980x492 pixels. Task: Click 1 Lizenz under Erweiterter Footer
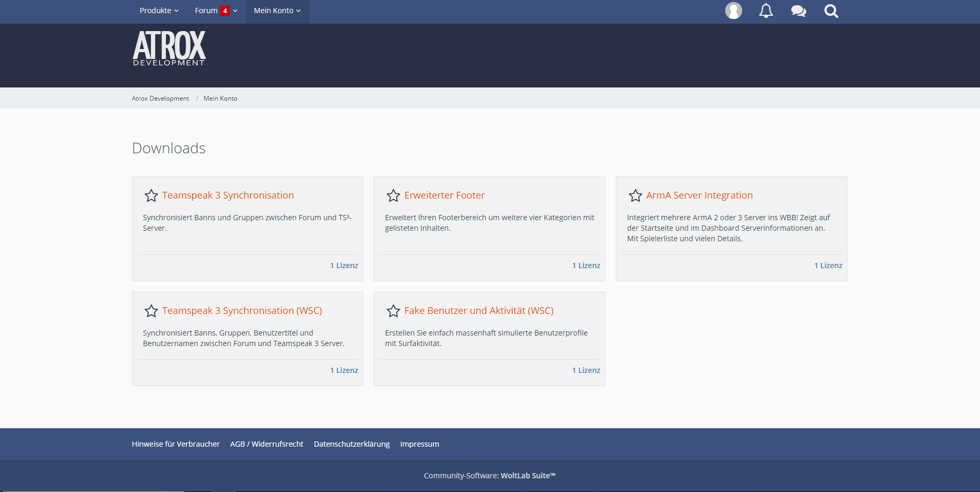(x=586, y=265)
